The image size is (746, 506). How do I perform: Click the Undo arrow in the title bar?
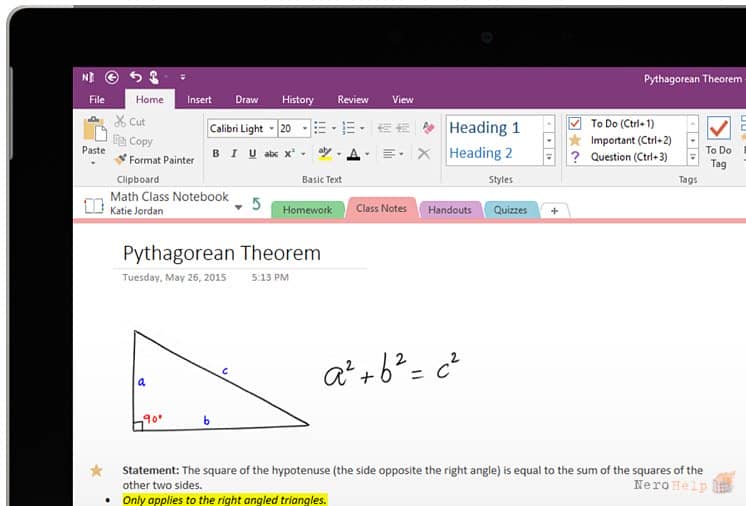click(x=136, y=77)
